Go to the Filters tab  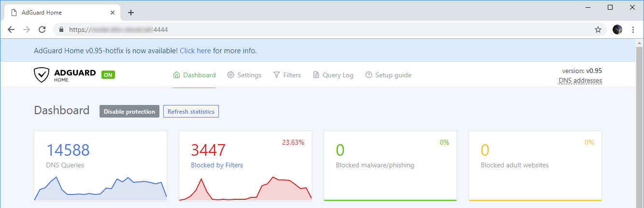click(287, 75)
